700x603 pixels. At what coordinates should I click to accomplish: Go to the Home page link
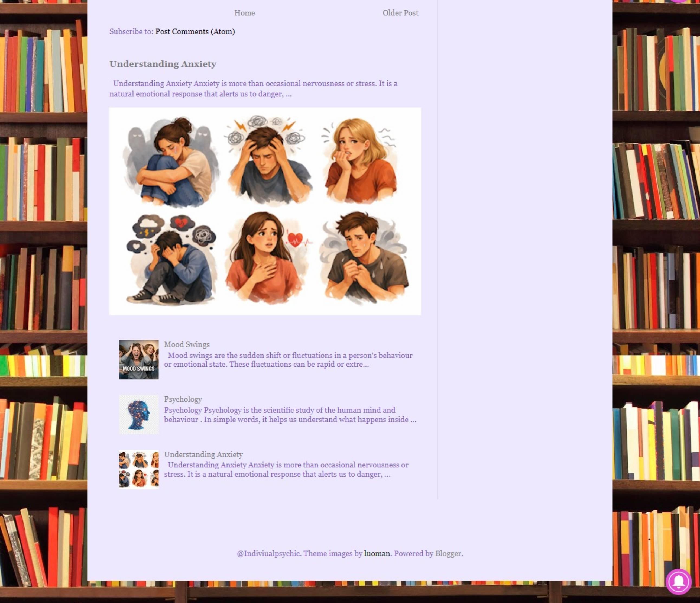click(245, 13)
